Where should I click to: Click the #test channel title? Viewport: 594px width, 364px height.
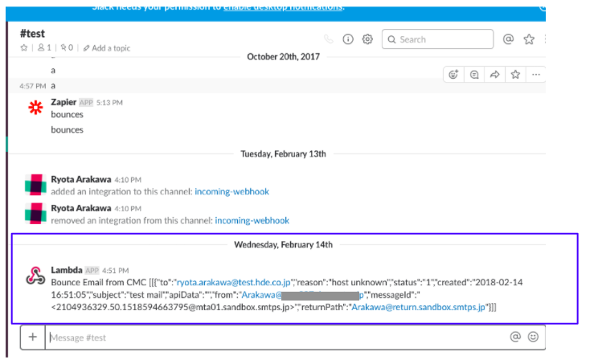pos(33,34)
